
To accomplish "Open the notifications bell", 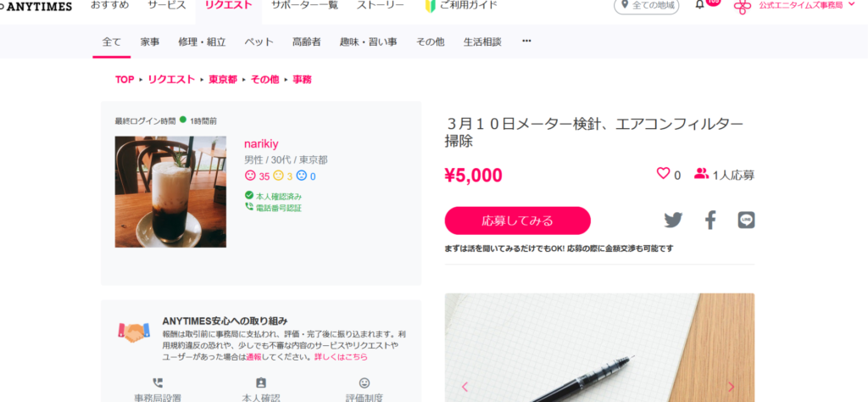I will coord(699,5).
